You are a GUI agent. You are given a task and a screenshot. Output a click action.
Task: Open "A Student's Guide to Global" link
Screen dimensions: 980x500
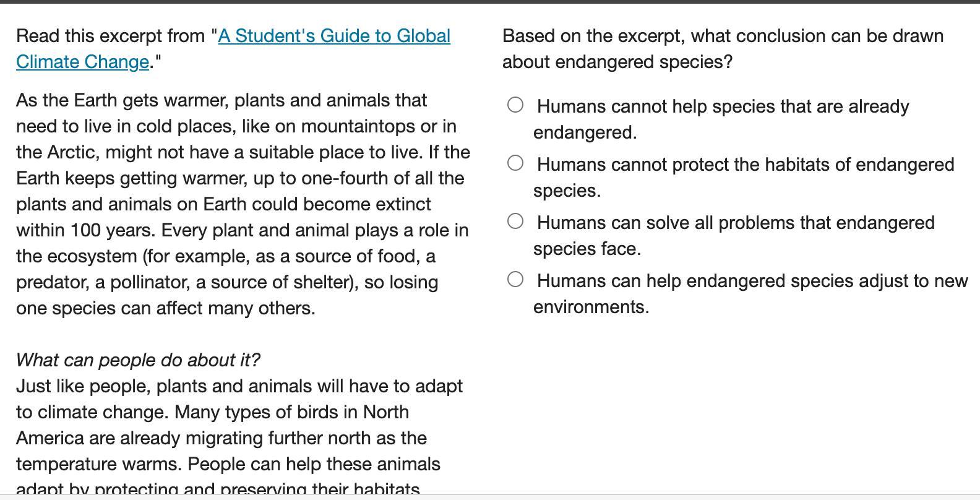334,36
